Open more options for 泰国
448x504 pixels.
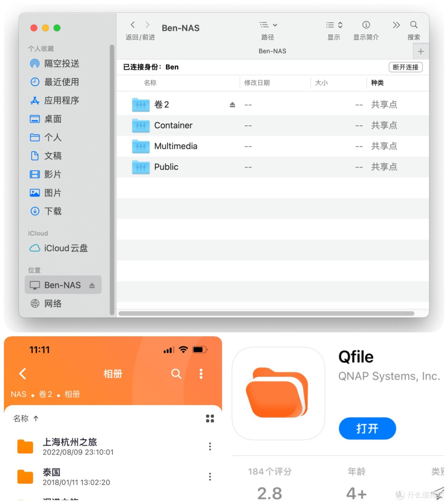210,477
